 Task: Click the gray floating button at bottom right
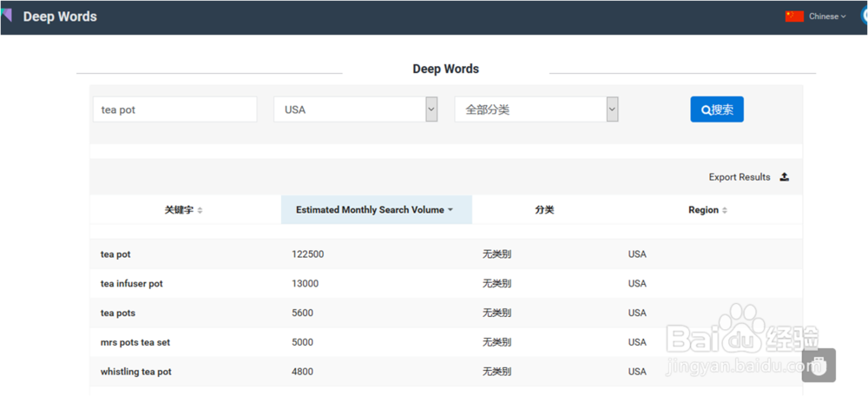point(819,365)
